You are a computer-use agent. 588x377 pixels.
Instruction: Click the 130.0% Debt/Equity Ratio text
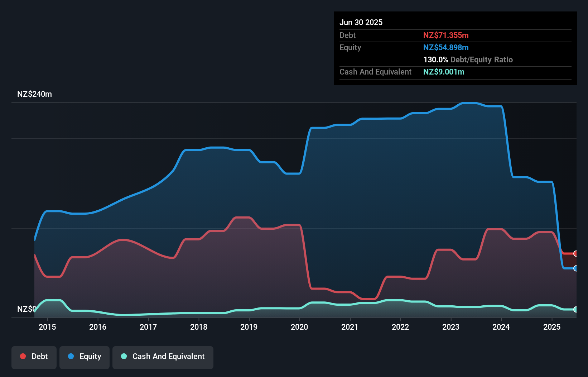(468, 59)
